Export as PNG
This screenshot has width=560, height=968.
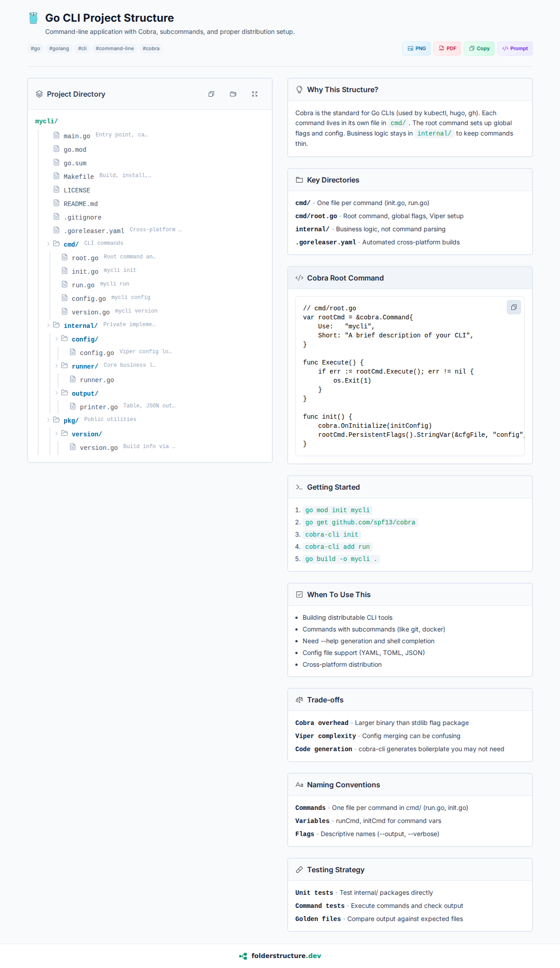[x=416, y=48]
